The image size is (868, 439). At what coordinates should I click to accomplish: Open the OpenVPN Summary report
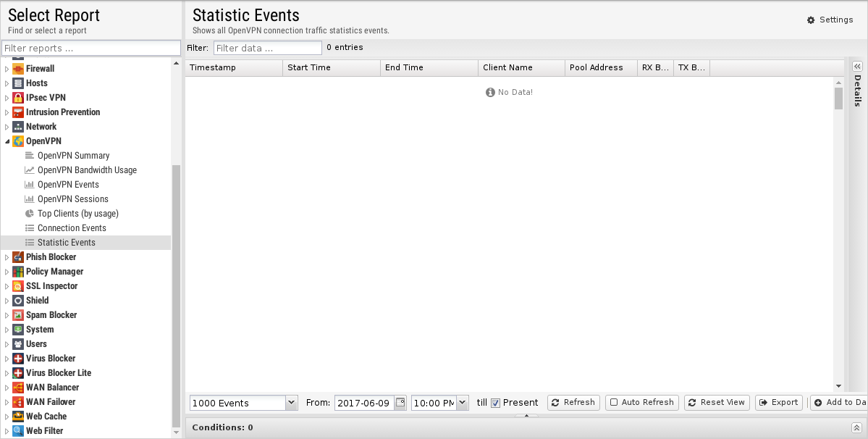(x=74, y=156)
